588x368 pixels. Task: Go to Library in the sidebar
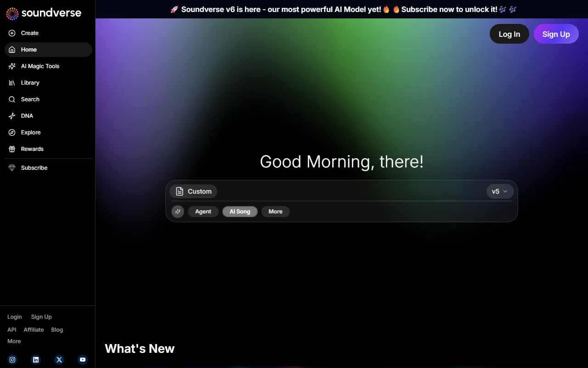pyautogui.click(x=30, y=83)
